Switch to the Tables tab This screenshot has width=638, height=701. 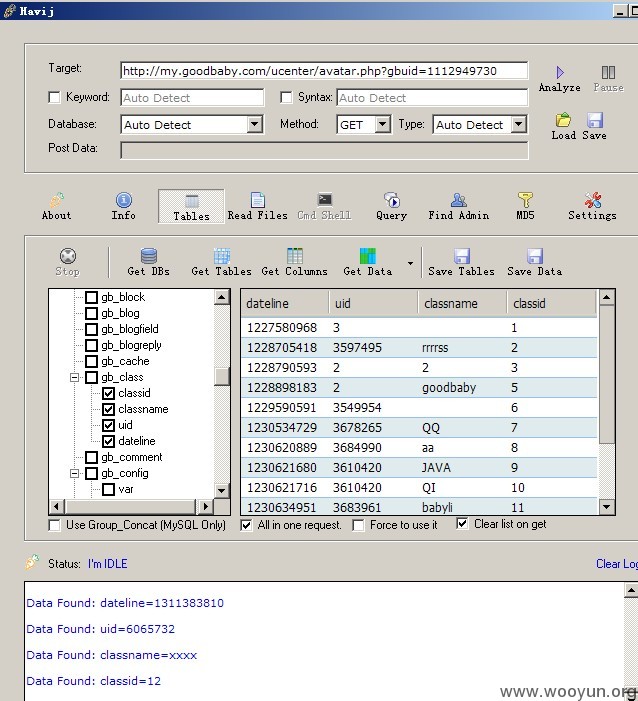tap(191, 207)
